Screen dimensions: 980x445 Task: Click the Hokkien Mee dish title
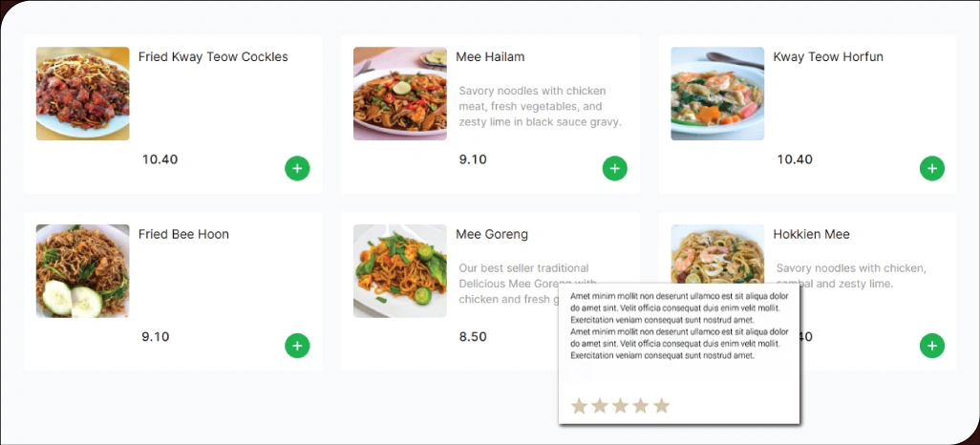(811, 234)
